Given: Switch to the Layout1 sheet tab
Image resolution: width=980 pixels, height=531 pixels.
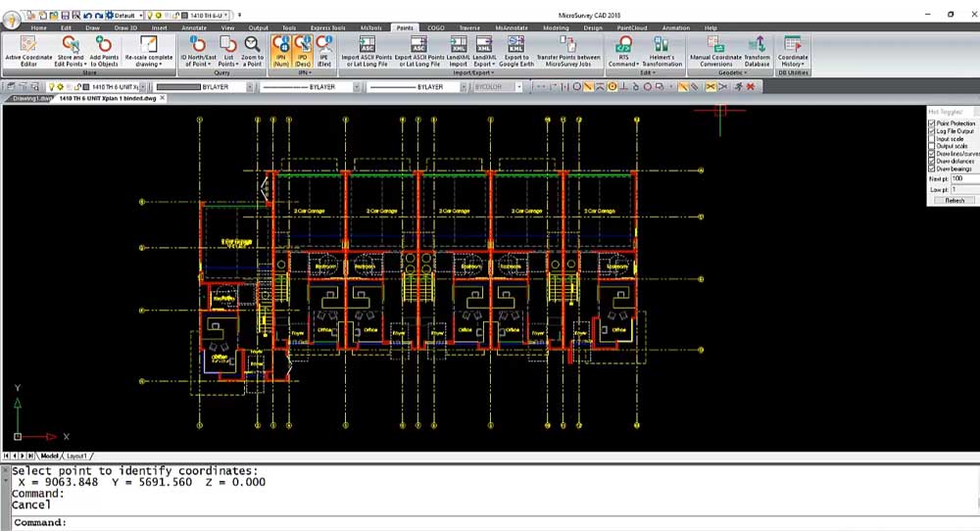Looking at the screenshot, I should [76, 456].
